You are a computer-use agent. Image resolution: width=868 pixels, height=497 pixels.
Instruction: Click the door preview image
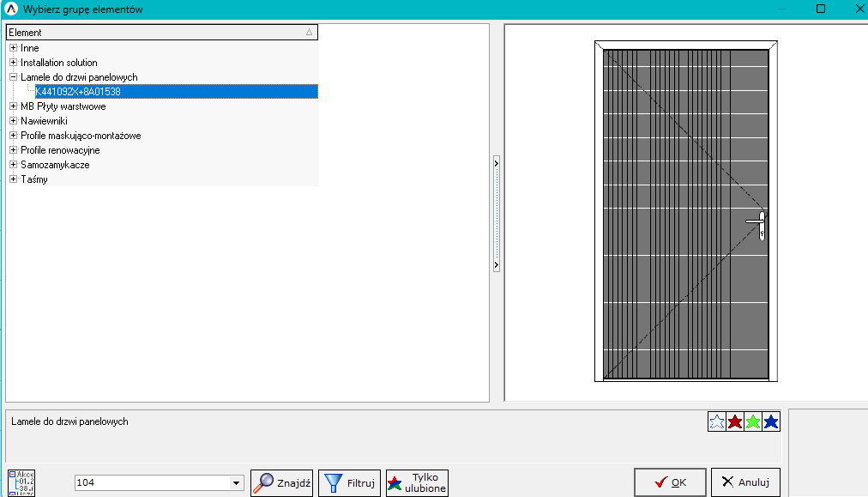(x=685, y=211)
